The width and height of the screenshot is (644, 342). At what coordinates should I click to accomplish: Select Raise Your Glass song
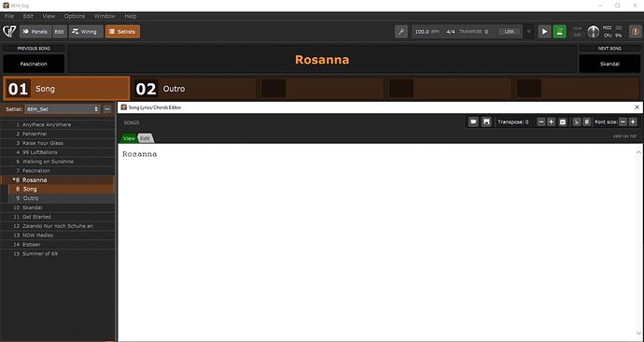(58, 143)
